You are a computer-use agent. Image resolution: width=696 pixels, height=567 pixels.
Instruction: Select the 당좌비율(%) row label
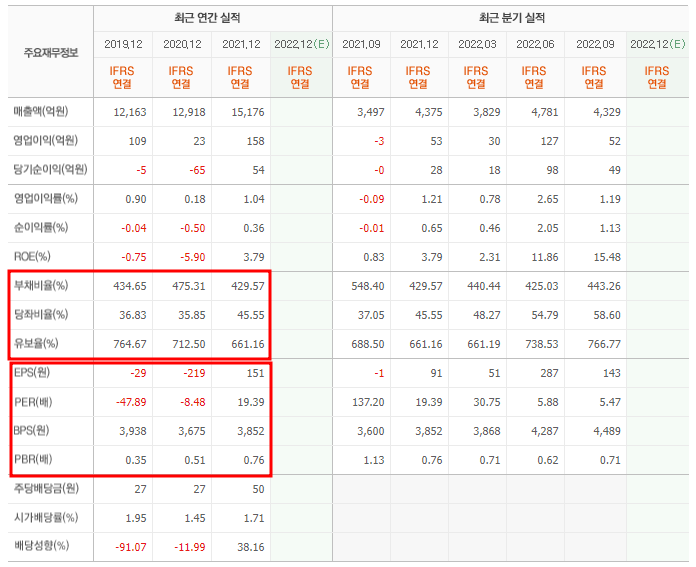click(x=41, y=314)
